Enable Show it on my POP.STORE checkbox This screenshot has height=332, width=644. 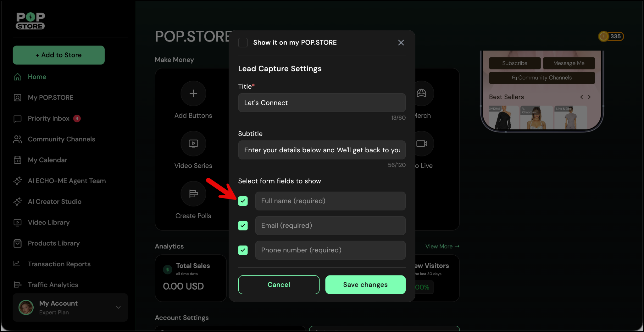(243, 43)
